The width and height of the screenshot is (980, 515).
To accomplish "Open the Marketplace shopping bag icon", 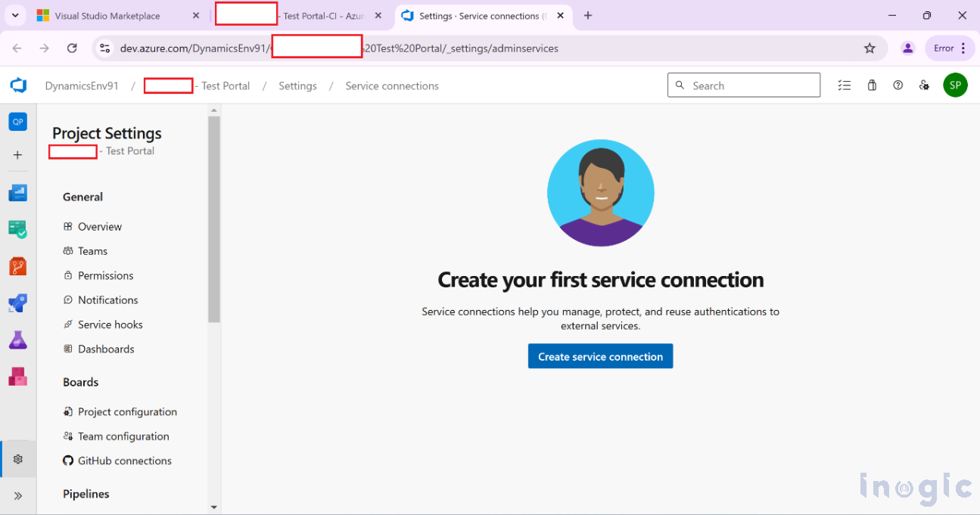I will coord(872,85).
